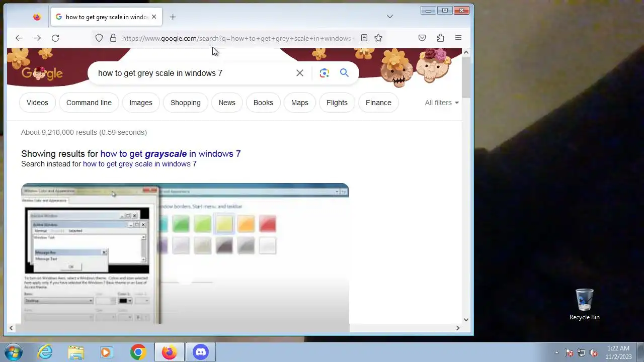Select the Books filter chip
The height and width of the screenshot is (362, 644).
point(263,103)
